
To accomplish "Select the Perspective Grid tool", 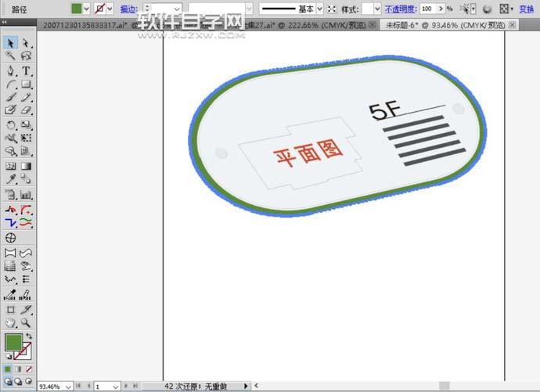I will (x=26, y=151).
